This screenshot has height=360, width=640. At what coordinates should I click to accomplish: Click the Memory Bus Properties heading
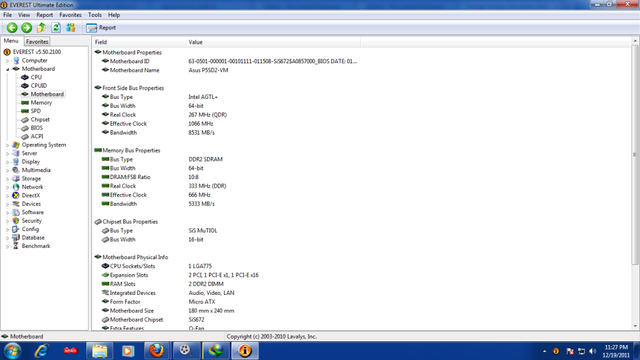131,151
